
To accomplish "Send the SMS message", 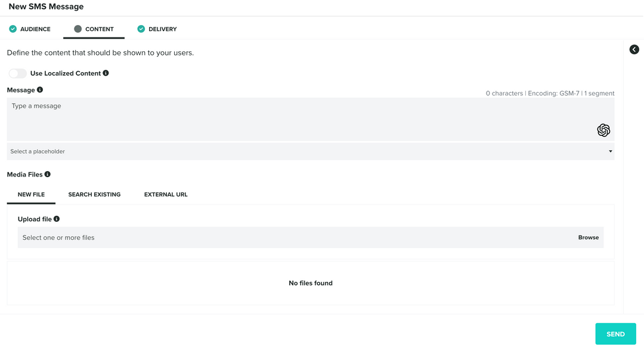I will click(x=615, y=334).
